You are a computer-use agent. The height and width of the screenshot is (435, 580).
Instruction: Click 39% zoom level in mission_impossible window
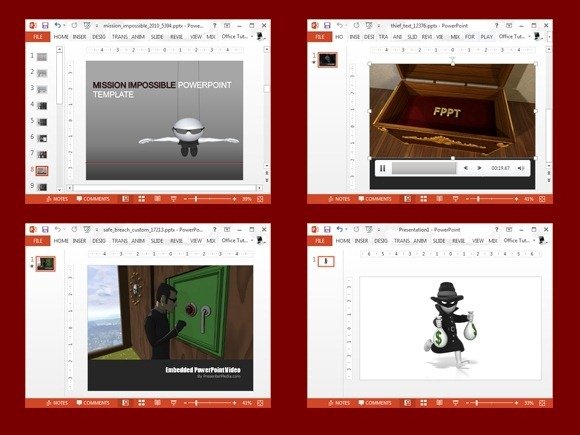tap(247, 199)
